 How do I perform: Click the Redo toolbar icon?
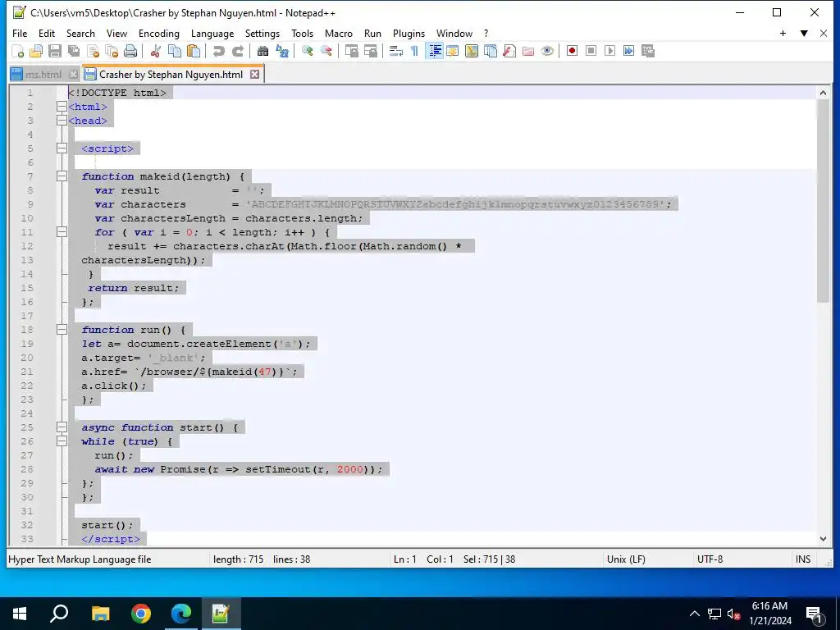[237, 51]
